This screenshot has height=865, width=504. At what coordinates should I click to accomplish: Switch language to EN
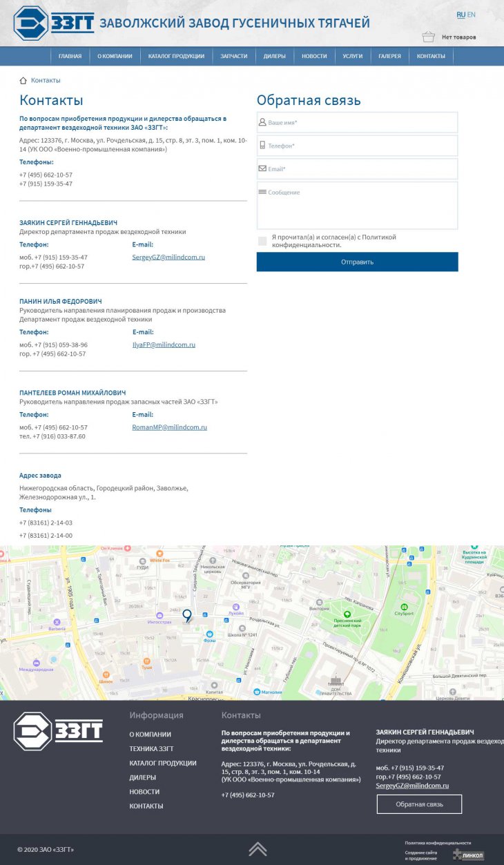pyautogui.click(x=471, y=14)
